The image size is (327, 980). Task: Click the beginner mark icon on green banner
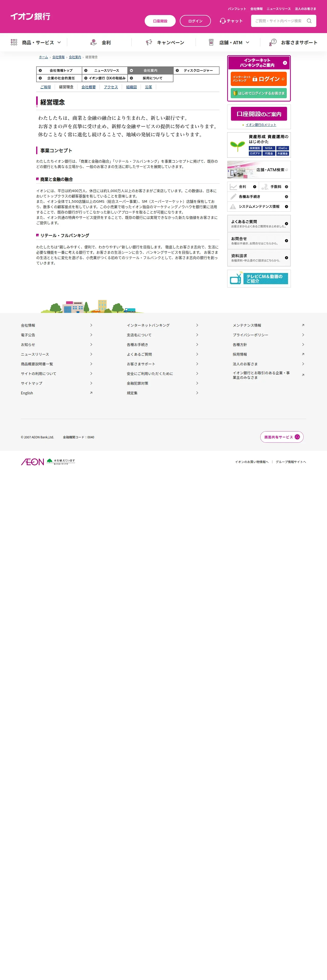point(235,93)
